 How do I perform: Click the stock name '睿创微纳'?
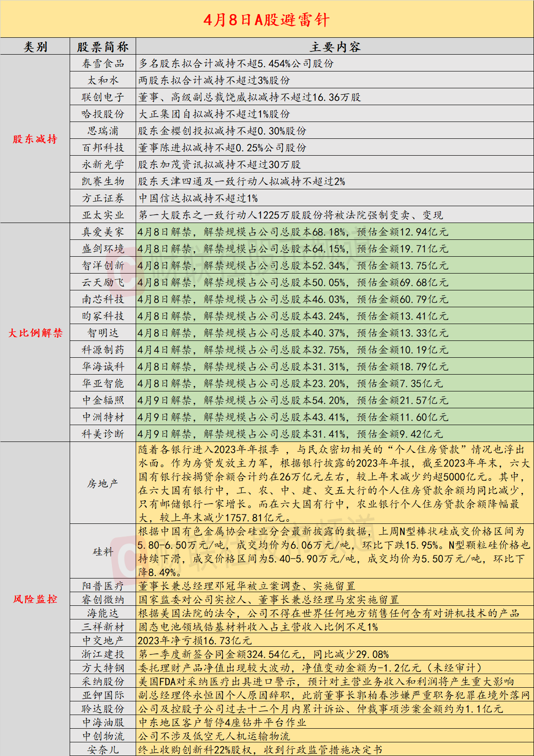103,599
